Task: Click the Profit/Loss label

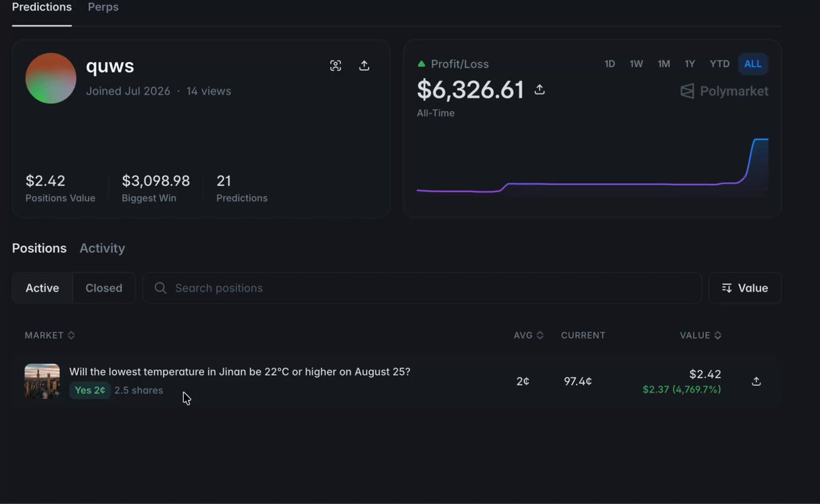Action: pyautogui.click(x=460, y=64)
